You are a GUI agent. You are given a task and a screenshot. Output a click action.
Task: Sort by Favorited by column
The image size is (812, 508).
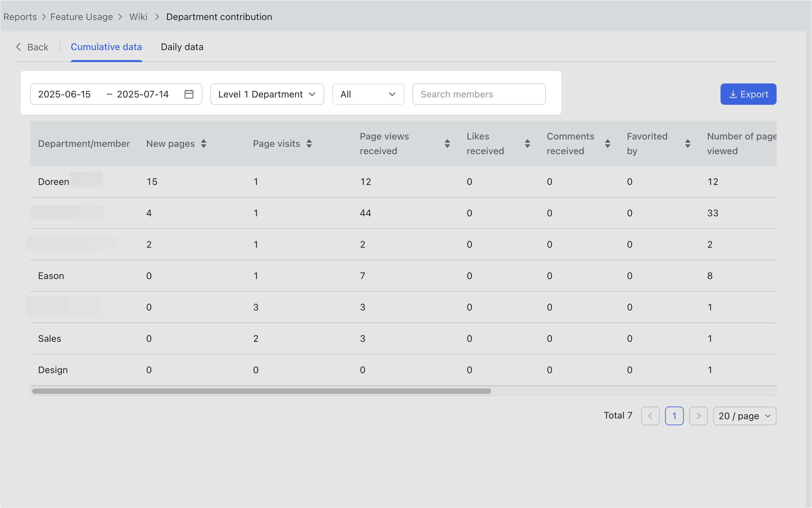pyautogui.click(x=688, y=144)
